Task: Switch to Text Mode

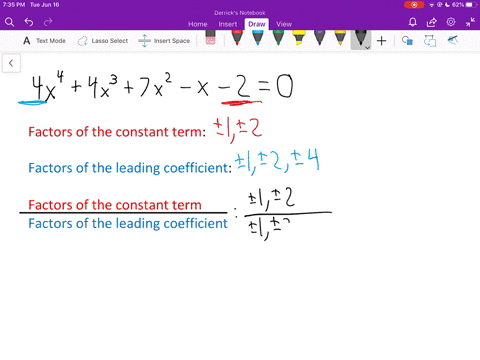Action: [44, 41]
